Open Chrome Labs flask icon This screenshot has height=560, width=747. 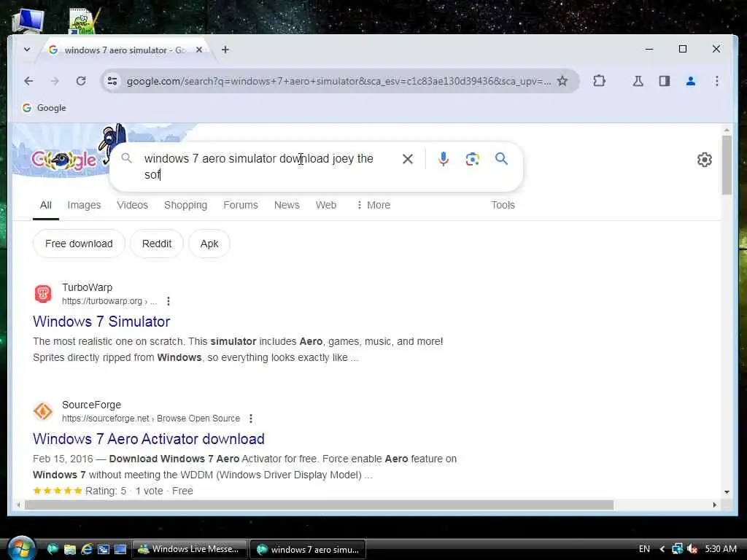coord(638,81)
